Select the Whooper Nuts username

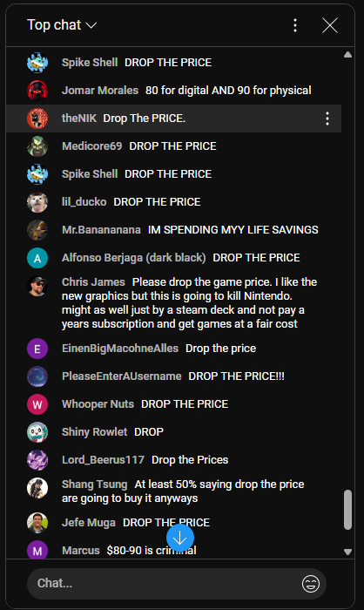tap(98, 404)
